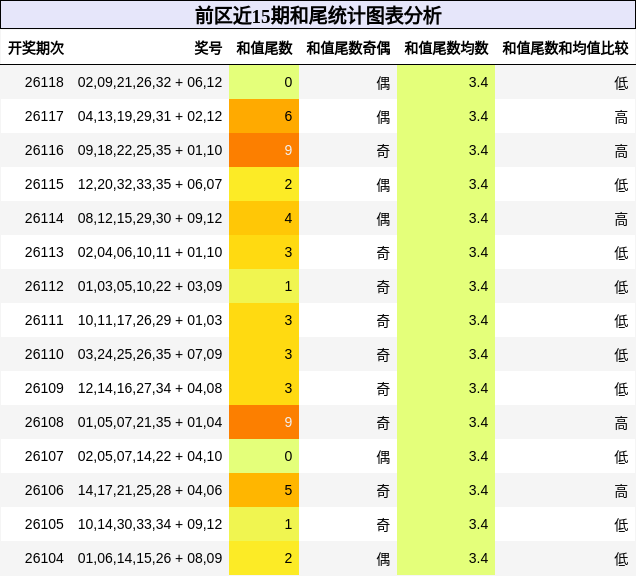Click tail value 2 in row 26115
Screen dimensions: 636x576
tap(264, 185)
